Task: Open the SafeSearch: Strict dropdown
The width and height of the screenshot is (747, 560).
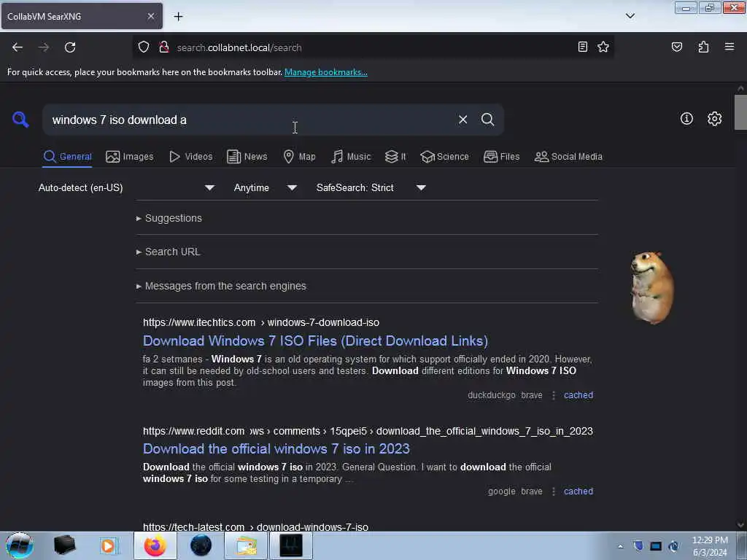Action: tap(371, 187)
